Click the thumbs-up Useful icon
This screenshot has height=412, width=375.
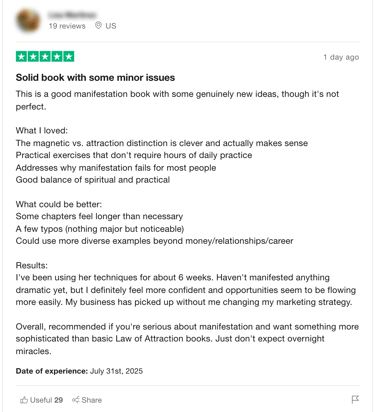[24, 400]
